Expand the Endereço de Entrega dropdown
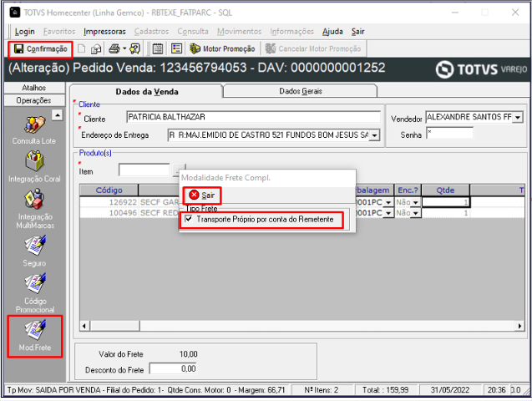This screenshot has height=401, width=532. 374,135
